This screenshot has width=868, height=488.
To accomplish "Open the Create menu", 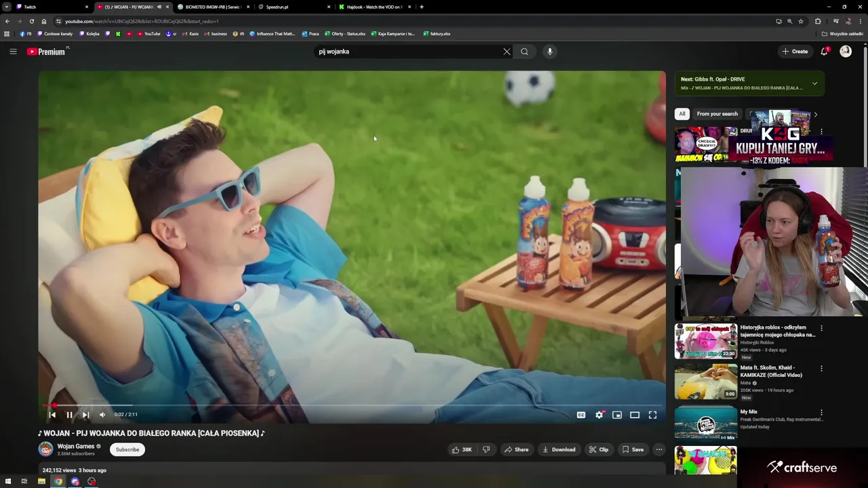I will tap(795, 52).
